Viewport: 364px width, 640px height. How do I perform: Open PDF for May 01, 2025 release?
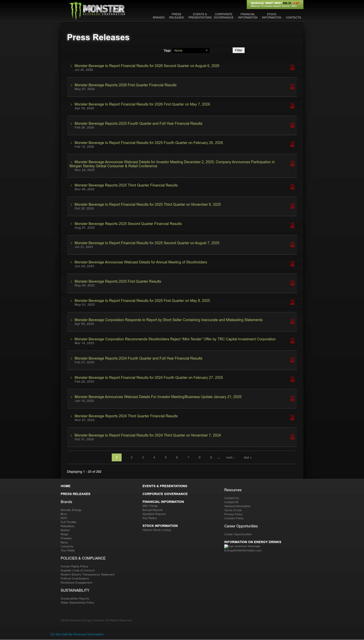point(292,302)
